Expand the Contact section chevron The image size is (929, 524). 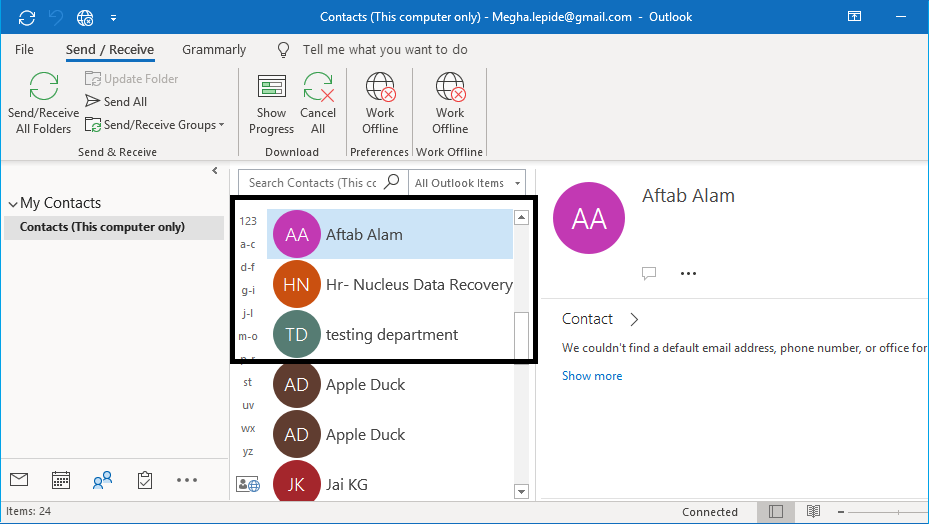tap(635, 319)
